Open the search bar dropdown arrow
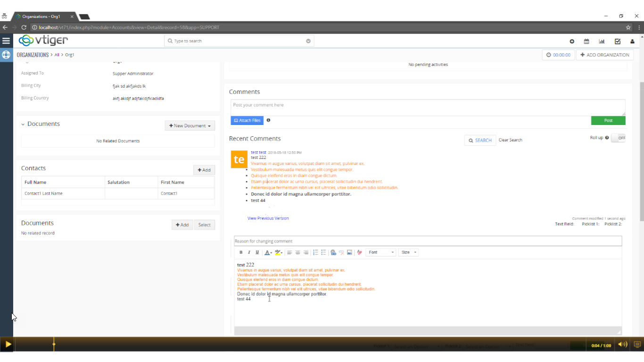 (x=308, y=41)
